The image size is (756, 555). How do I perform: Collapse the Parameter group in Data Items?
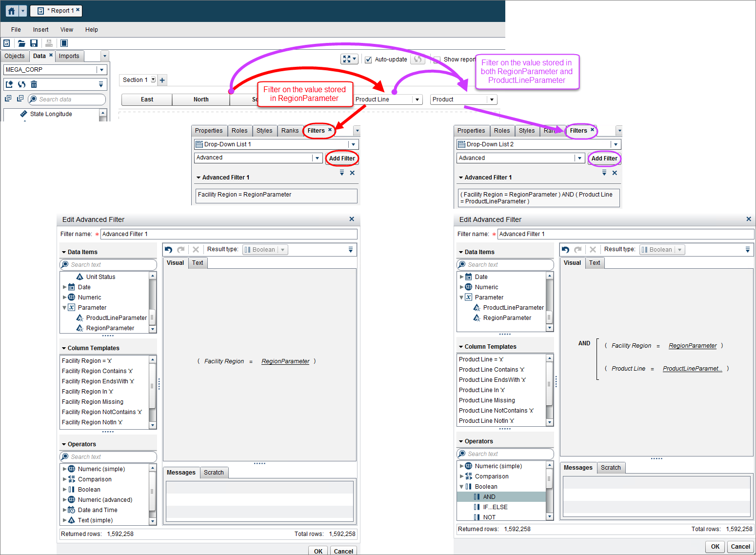64,307
